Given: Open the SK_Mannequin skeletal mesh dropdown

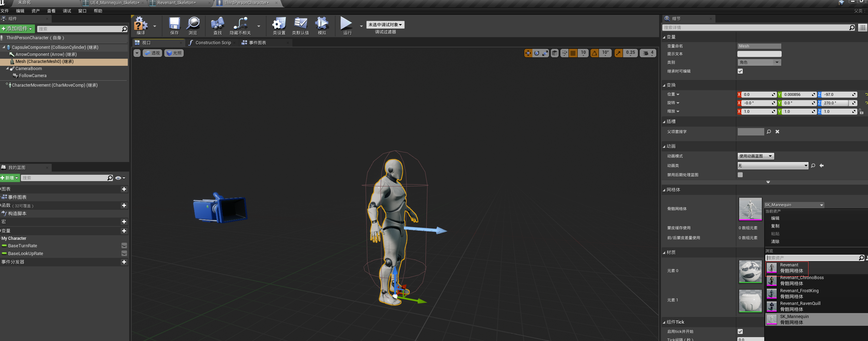Looking at the screenshot, I should [794, 205].
